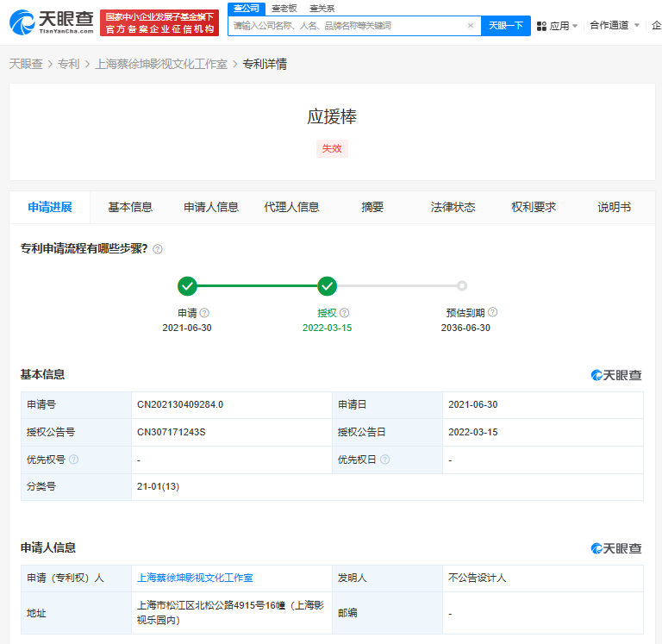Viewport: 662px width, 644px height.
Task: Click the TianYanCha logo
Action: [x=51, y=22]
